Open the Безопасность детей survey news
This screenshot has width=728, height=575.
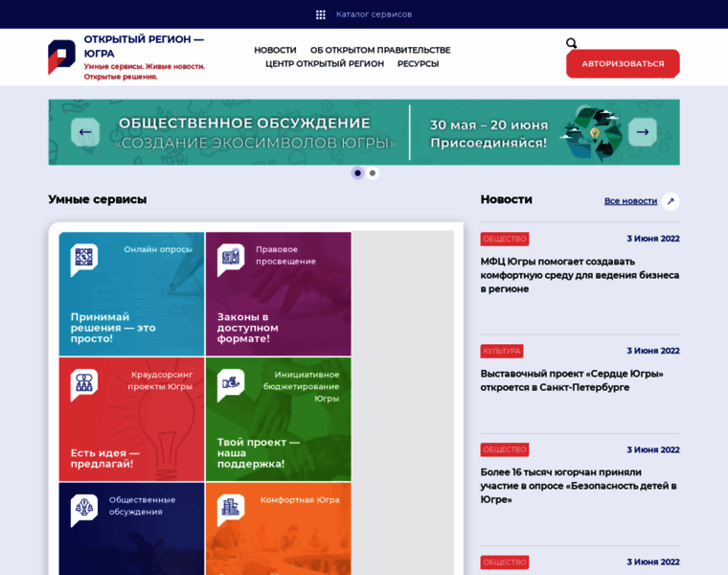click(579, 486)
